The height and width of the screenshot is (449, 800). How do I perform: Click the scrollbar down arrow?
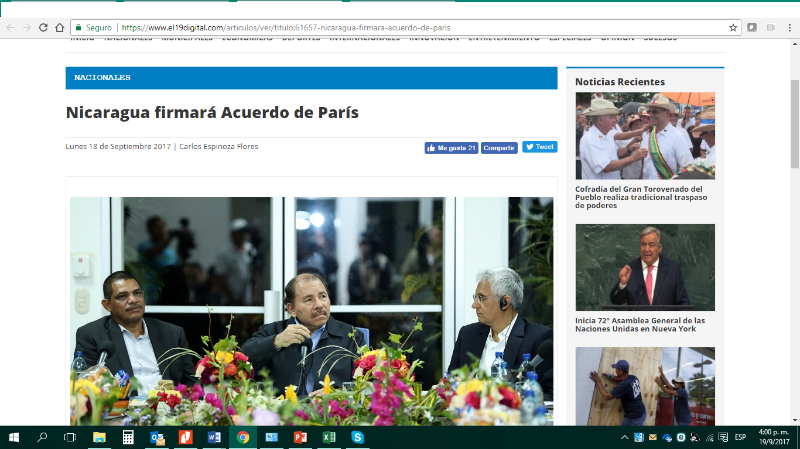pos(795,421)
